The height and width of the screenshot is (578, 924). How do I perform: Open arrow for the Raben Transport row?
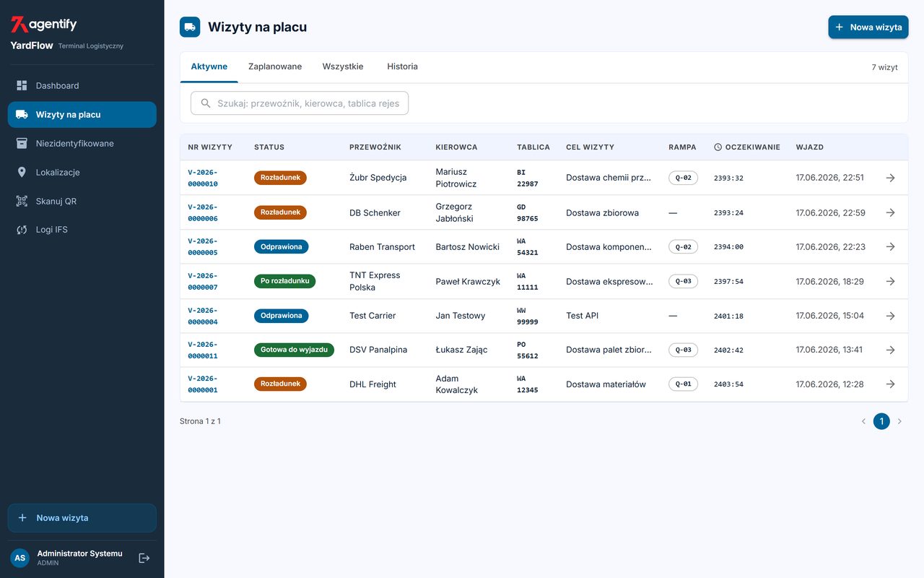pos(891,246)
